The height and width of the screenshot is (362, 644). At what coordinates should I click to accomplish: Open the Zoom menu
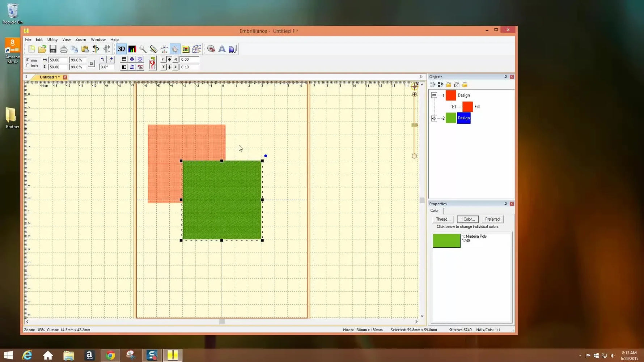(x=81, y=39)
